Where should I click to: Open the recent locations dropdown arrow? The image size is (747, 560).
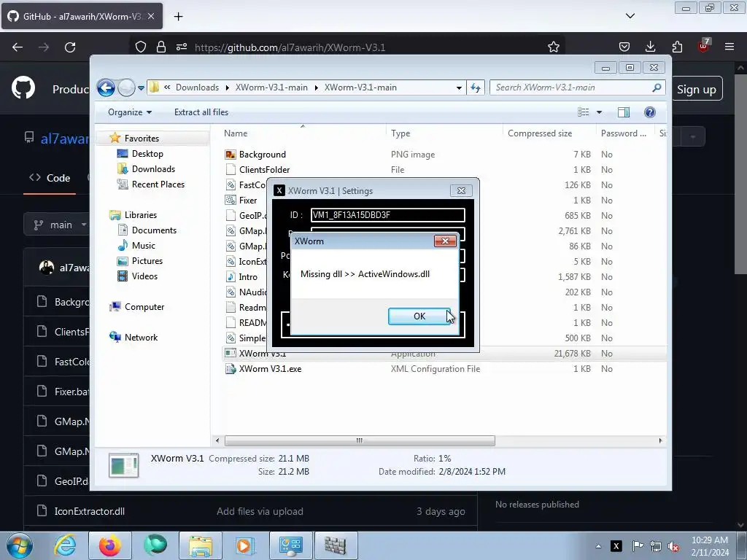coord(141,88)
